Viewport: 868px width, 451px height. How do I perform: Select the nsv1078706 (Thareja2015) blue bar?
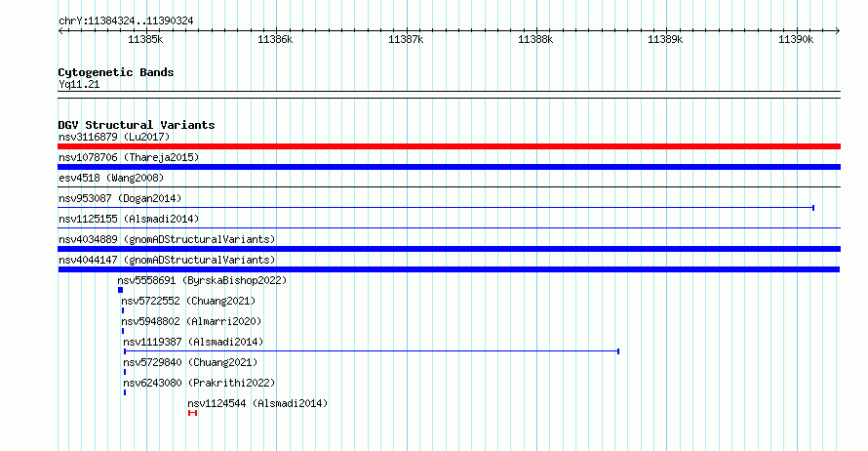pos(449,167)
